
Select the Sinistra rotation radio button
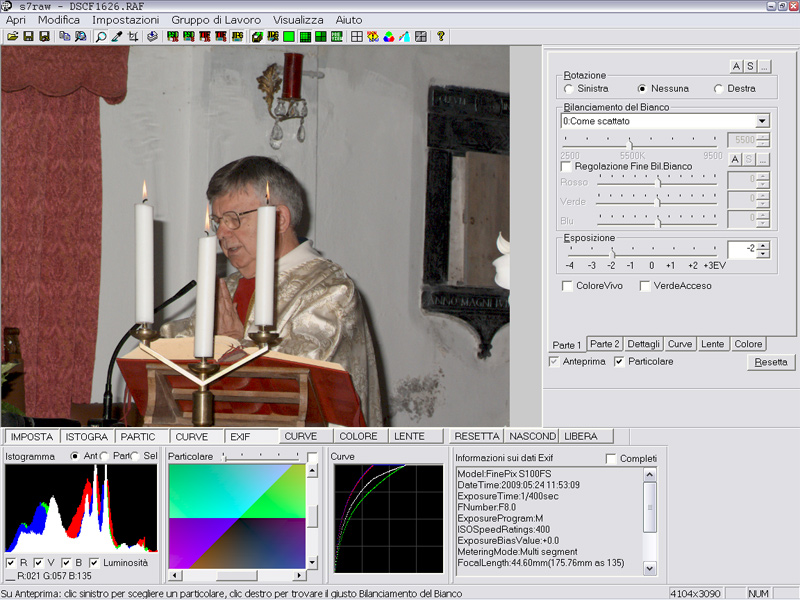(x=569, y=89)
